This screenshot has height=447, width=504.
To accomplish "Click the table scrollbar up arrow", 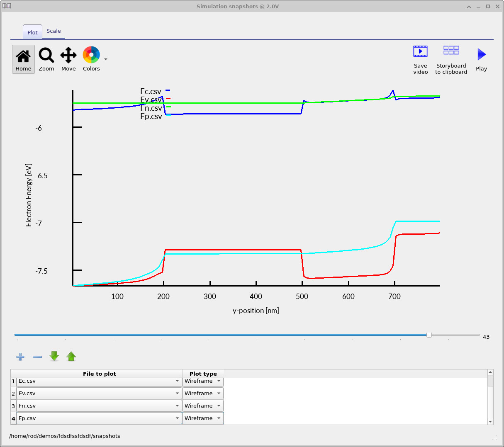I will (490, 372).
